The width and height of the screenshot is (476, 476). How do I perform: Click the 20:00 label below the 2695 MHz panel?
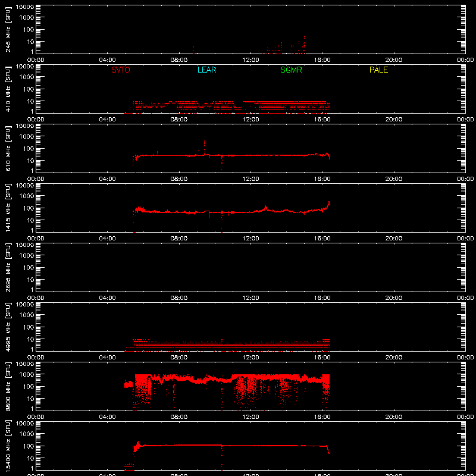coord(394,298)
